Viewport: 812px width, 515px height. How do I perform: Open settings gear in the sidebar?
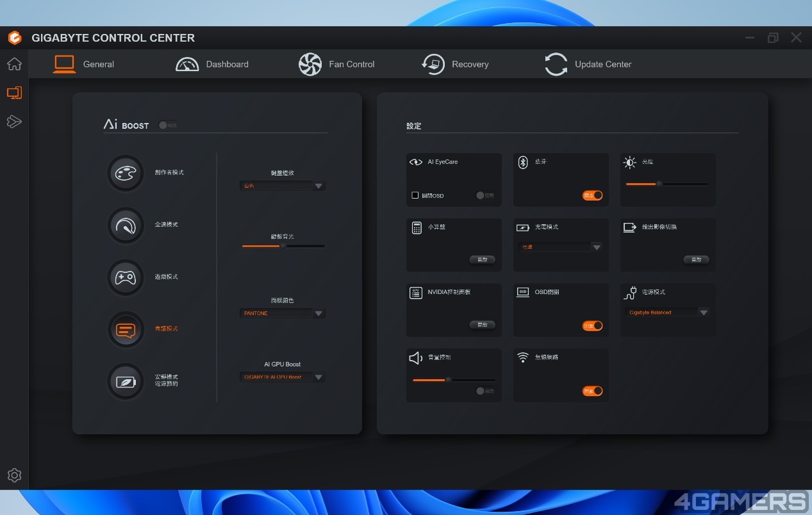(x=14, y=475)
